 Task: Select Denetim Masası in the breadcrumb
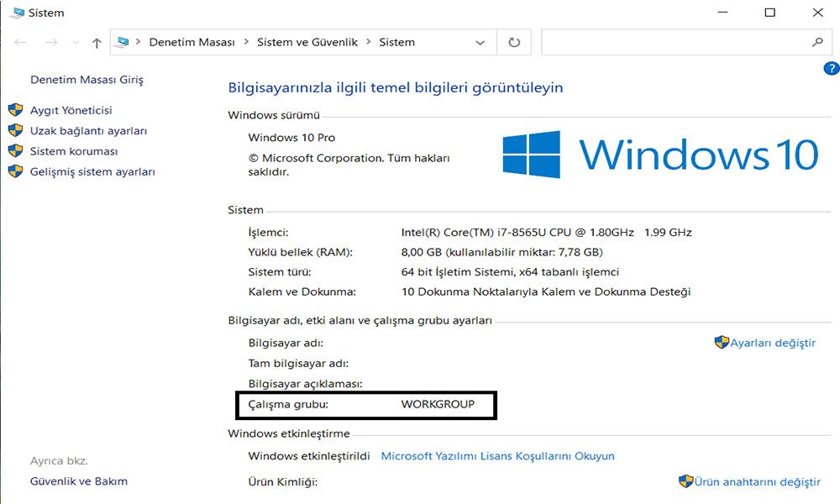[192, 42]
